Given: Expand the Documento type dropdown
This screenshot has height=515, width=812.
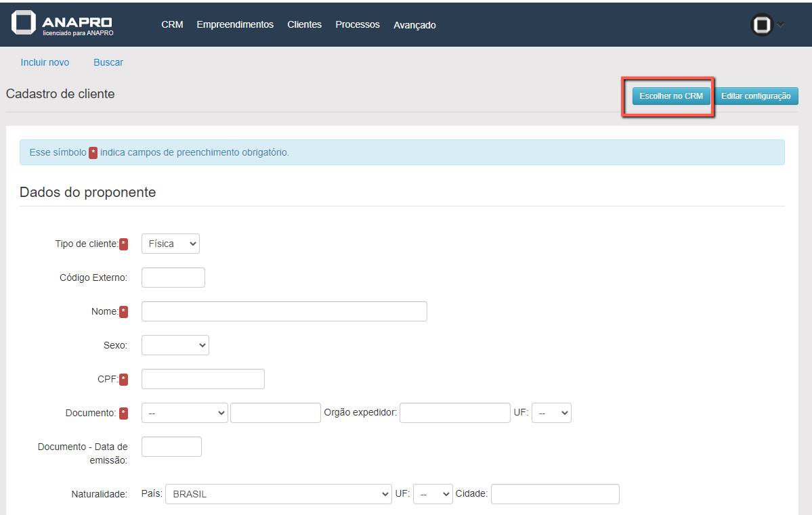Looking at the screenshot, I should click(185, 413).
